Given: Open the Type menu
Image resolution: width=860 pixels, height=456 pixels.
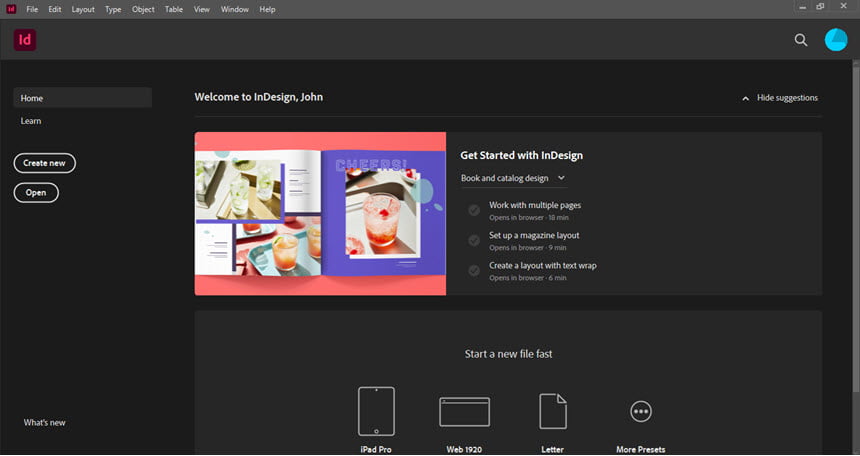Looking at the screenshot, I should 113,9.
